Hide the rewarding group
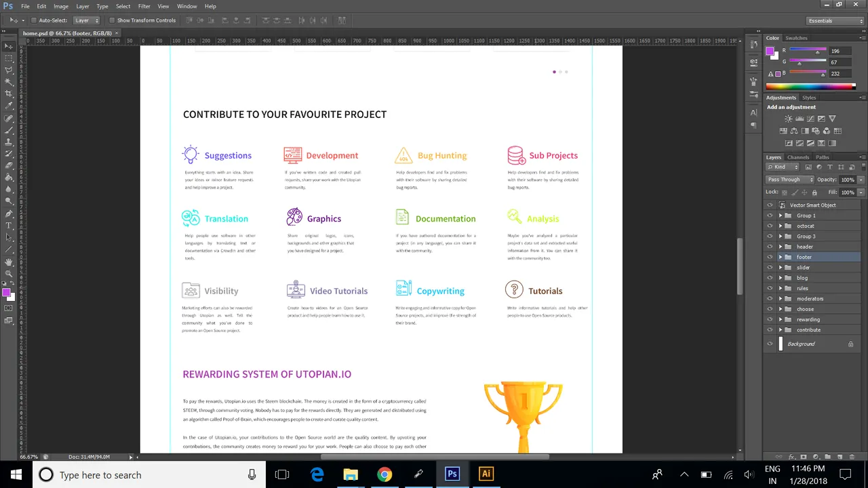 [770, 319]
